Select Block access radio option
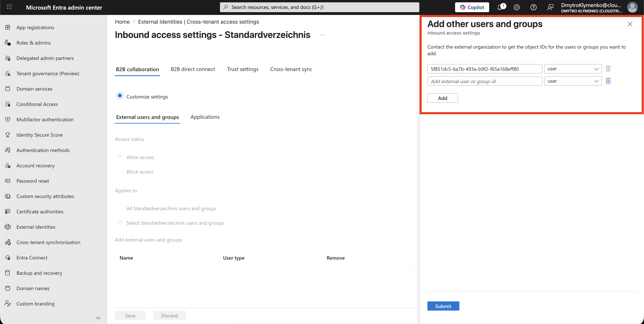This screenshot has height=324, width=644. click(120, 171)
